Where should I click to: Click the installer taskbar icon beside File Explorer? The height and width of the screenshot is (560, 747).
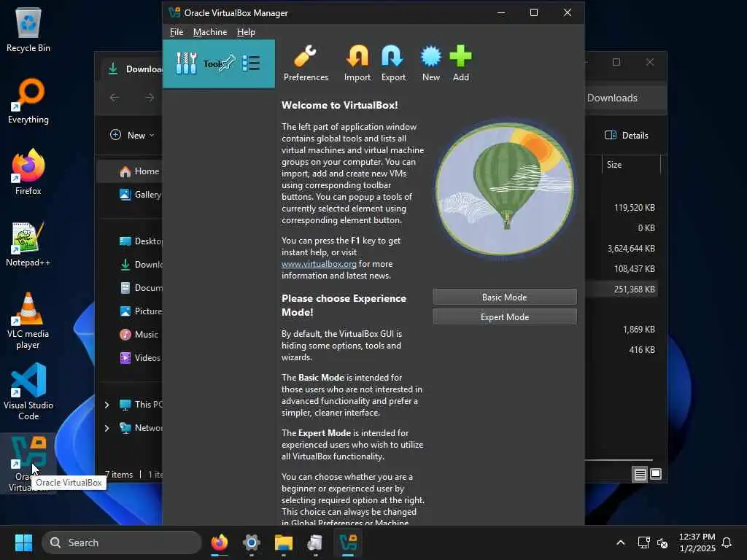point(315,542)
